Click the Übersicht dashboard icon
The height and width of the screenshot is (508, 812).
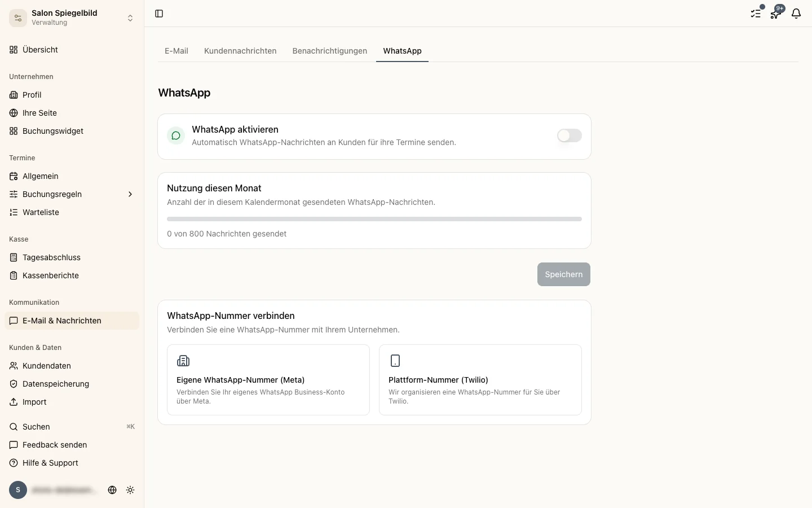(x=14, y=50)
